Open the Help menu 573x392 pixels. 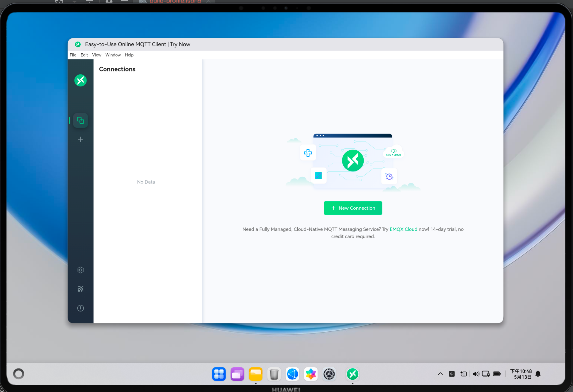(x=129, y=55)
